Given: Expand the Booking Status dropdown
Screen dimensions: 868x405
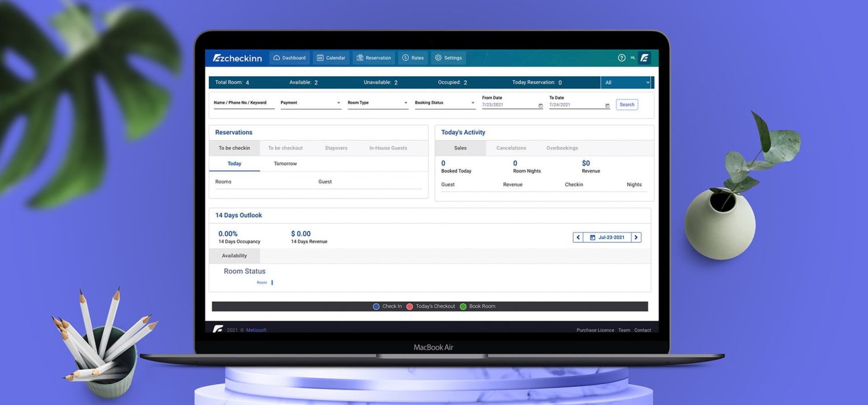Looking at the screenshot, I should click(445, 103).
